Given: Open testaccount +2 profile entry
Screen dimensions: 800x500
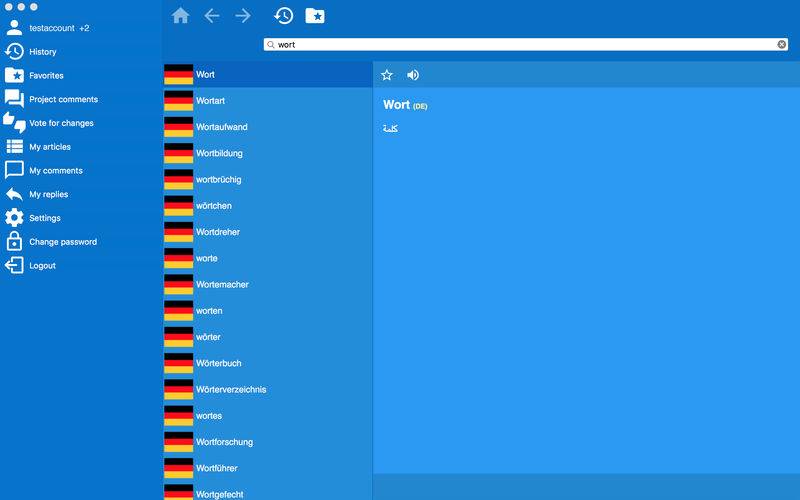Looking at the screenshot, I should point(59,28).
